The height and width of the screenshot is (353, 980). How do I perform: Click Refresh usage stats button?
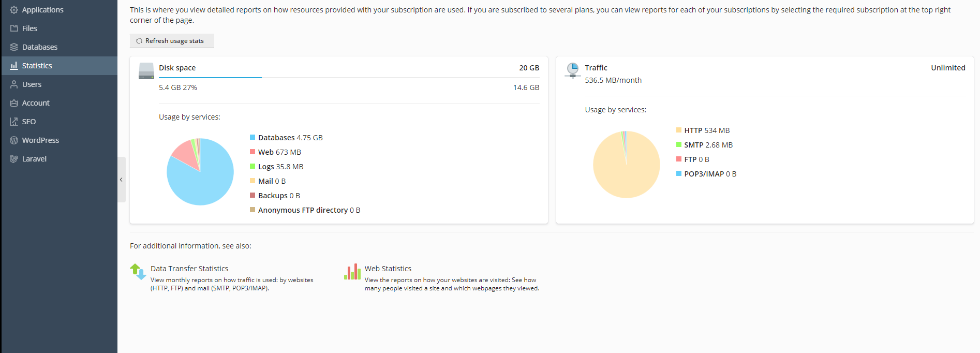coord(172,41)
